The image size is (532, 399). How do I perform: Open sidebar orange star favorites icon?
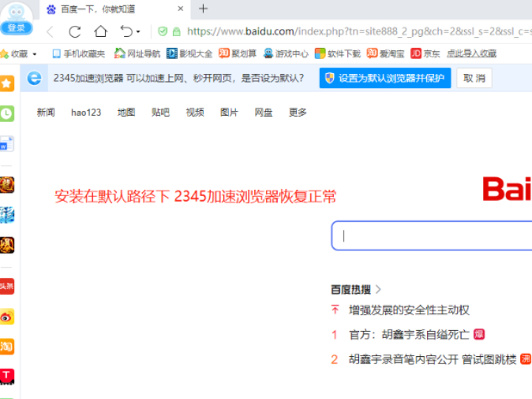[7, 83]
